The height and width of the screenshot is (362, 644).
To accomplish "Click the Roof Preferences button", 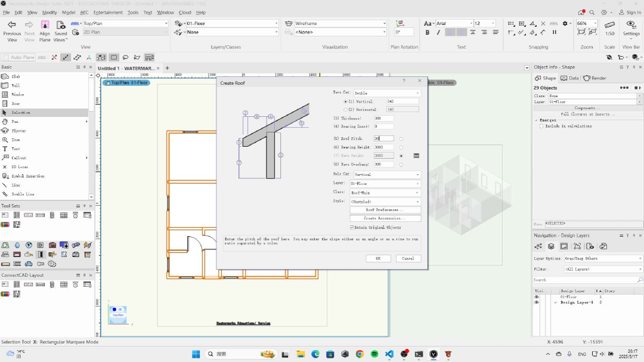I will click(x=385, y=210).
